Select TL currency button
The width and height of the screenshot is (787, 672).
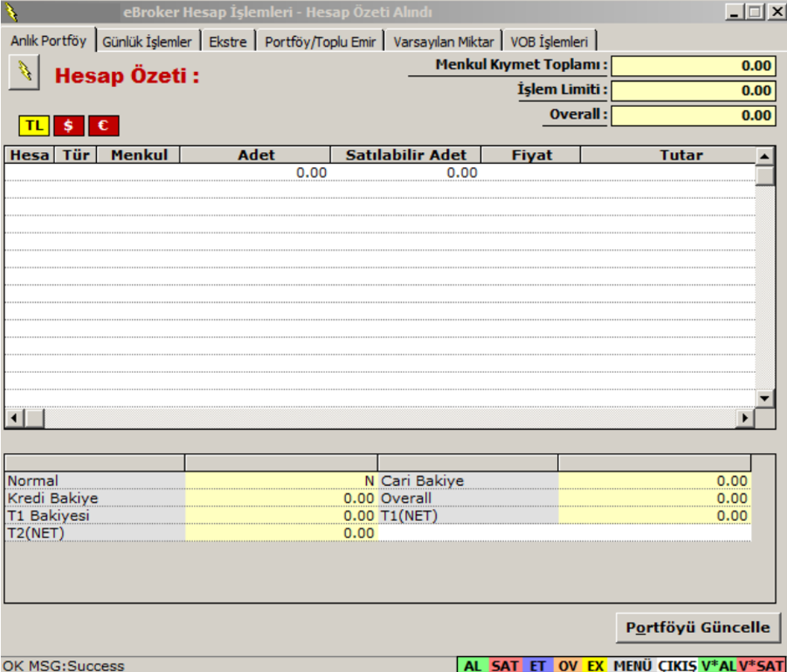pyautogui.click(x=34, y=125)
